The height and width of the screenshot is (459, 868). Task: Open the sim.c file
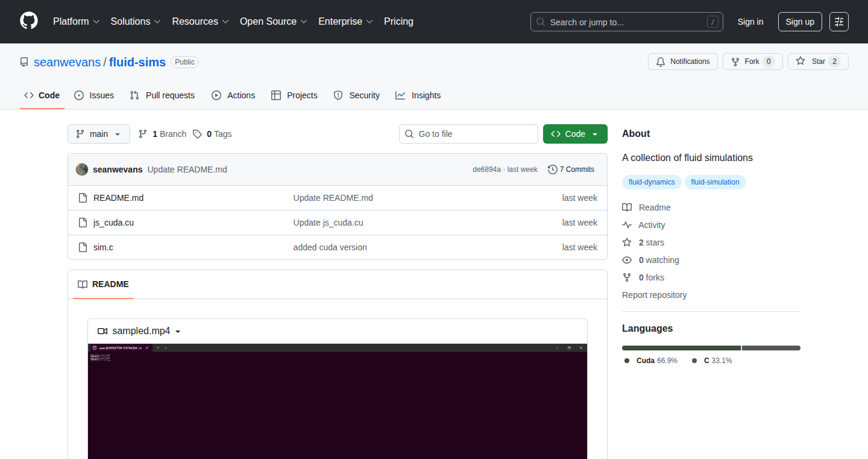pos(103,247)
